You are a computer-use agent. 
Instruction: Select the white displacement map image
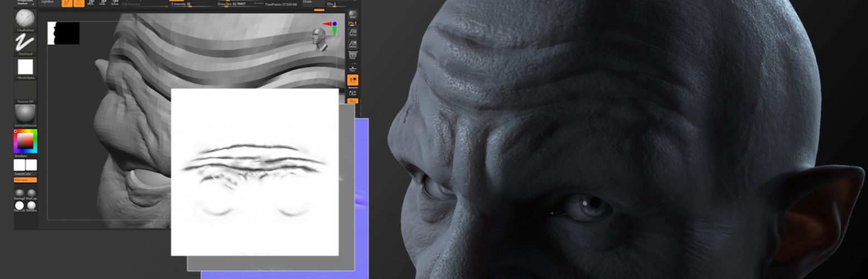coord(254,172)
